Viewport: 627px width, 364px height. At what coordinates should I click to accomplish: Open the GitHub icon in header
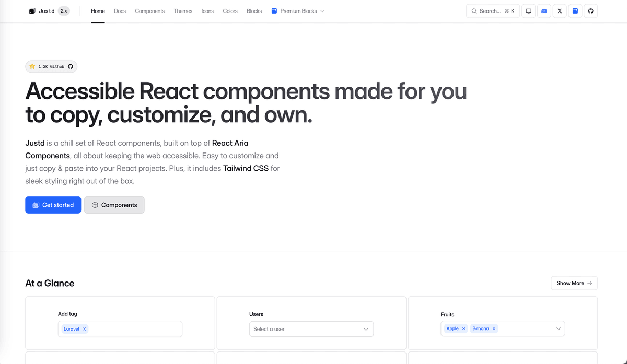pos(590,11)
